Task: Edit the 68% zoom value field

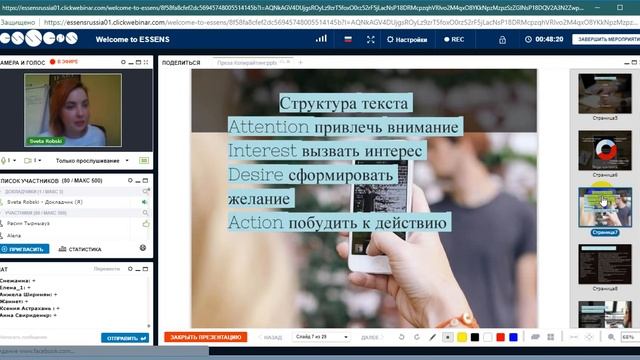Action: click(x=629, y=337)
